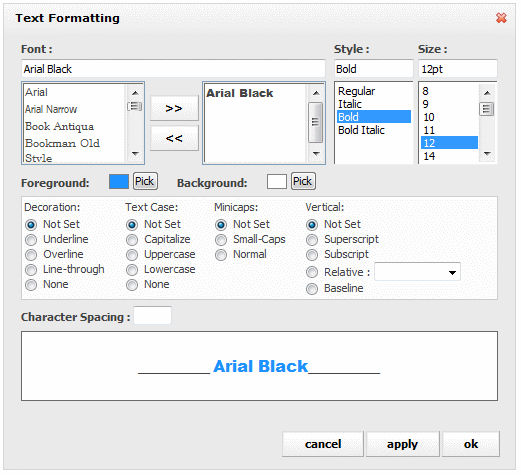521x475 pixels.
Task: Click the blue Foreground color swatch
Action: [119, 182]
